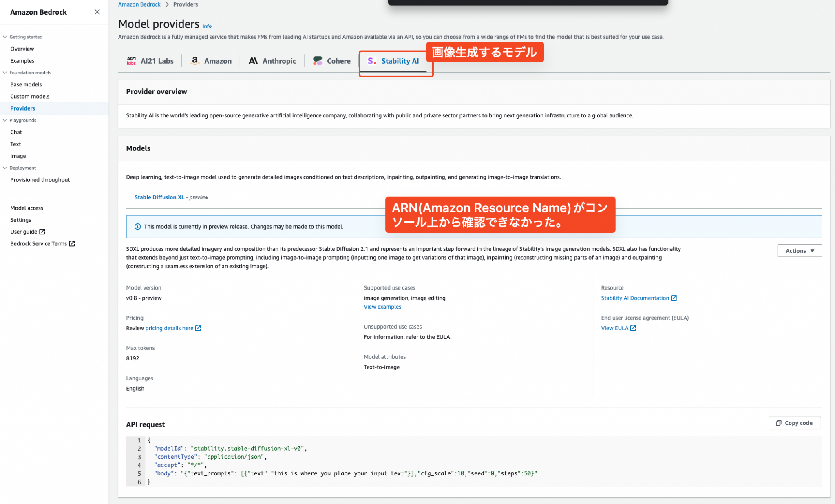This screenshot has width=835, height=504.
Task: Open the Actions dropdown
Action: [799, 250]
